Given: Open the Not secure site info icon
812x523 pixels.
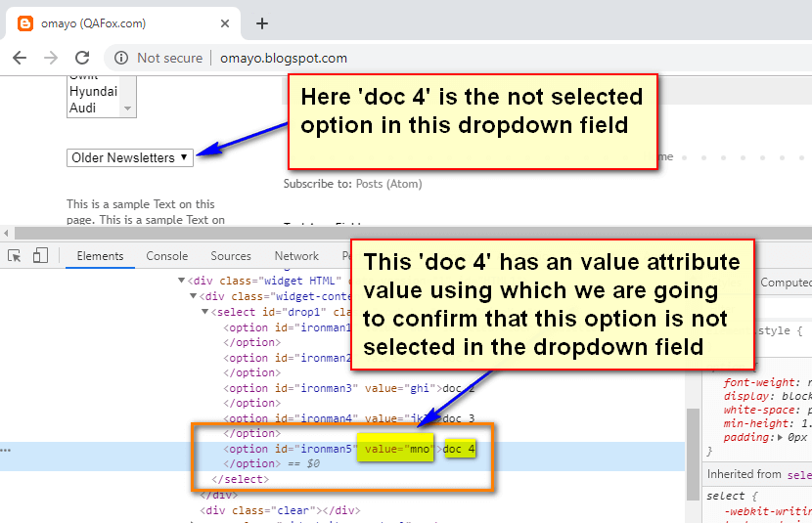Looking at the screenshot, I should click(x=121, y=58).
